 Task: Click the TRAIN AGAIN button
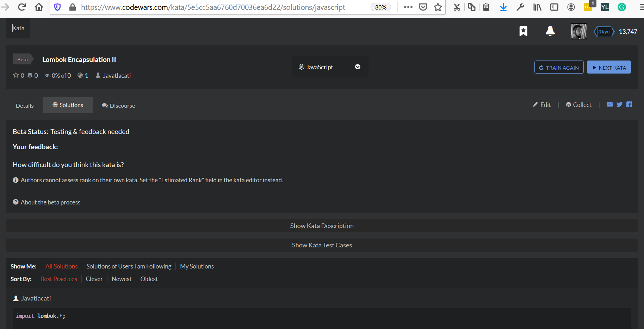tap(559, 67)
